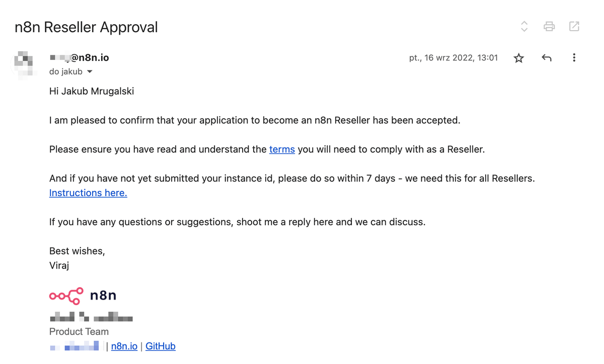Open the GitHub link in signature

[x=161, y=346]
